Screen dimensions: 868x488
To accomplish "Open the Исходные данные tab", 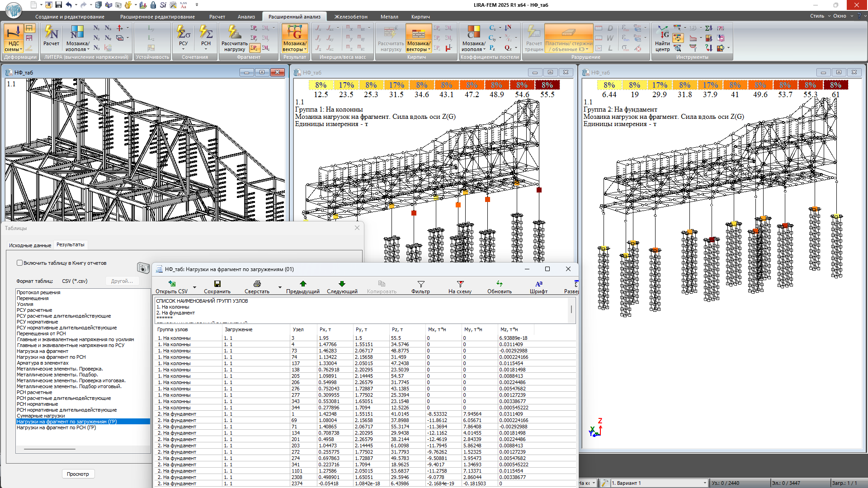I will click(30, 245).
